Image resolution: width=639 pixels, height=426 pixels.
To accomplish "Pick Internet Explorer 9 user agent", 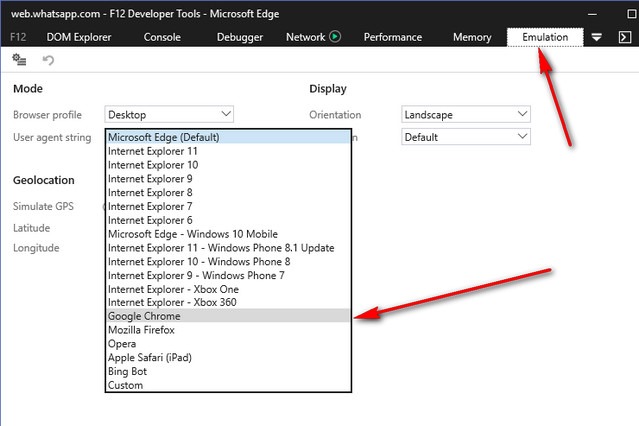I will click(228, 179).
